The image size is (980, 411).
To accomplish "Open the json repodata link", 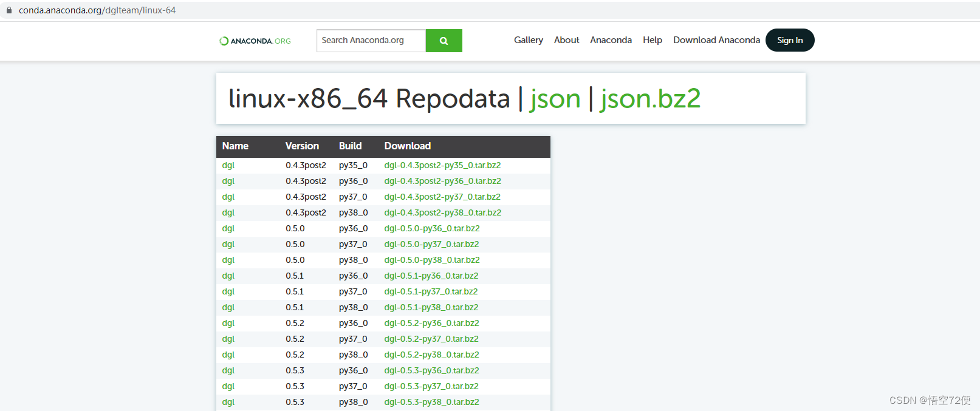I will [555, 99].
